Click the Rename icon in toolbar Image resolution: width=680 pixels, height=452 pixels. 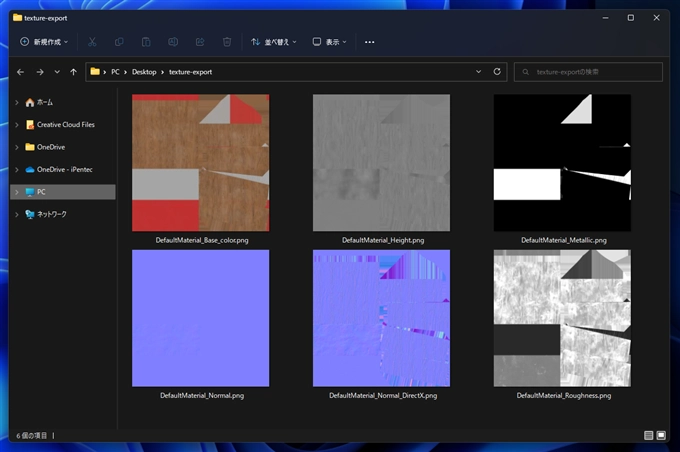173,42
